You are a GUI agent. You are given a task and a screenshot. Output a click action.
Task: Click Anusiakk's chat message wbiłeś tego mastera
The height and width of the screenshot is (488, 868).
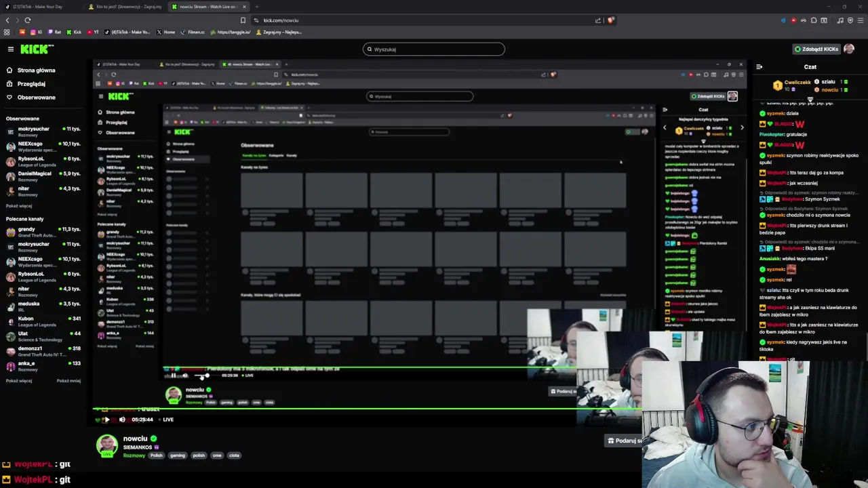[793, 258]
